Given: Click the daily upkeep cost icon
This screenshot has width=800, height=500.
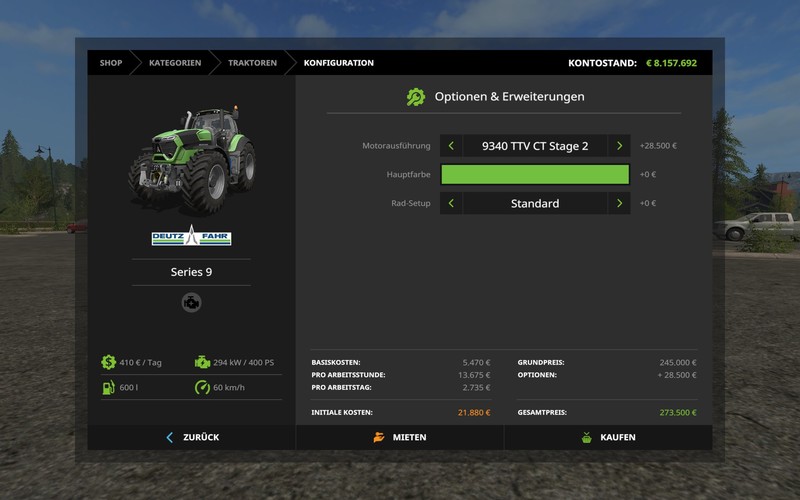Looking at the screenshot, I should (108, 362).
